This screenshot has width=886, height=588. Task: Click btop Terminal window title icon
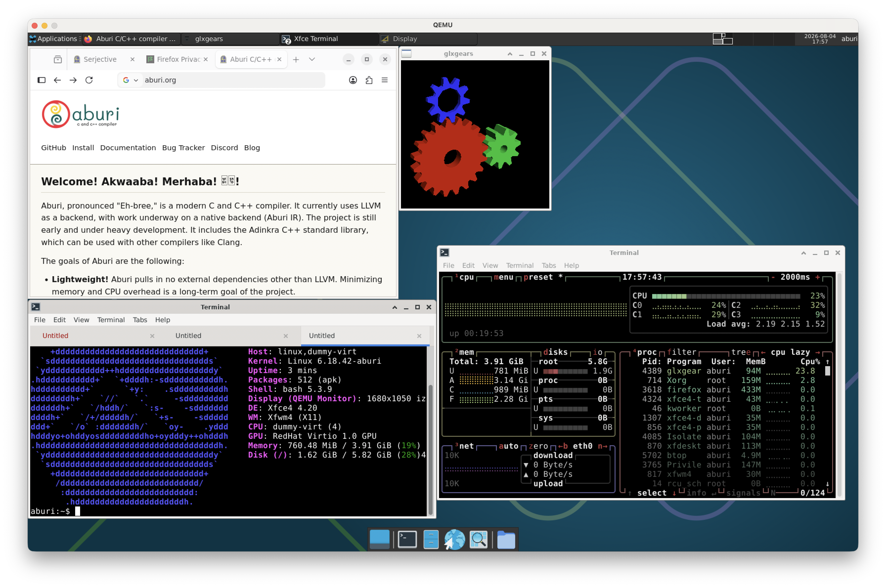click(445, 252)
